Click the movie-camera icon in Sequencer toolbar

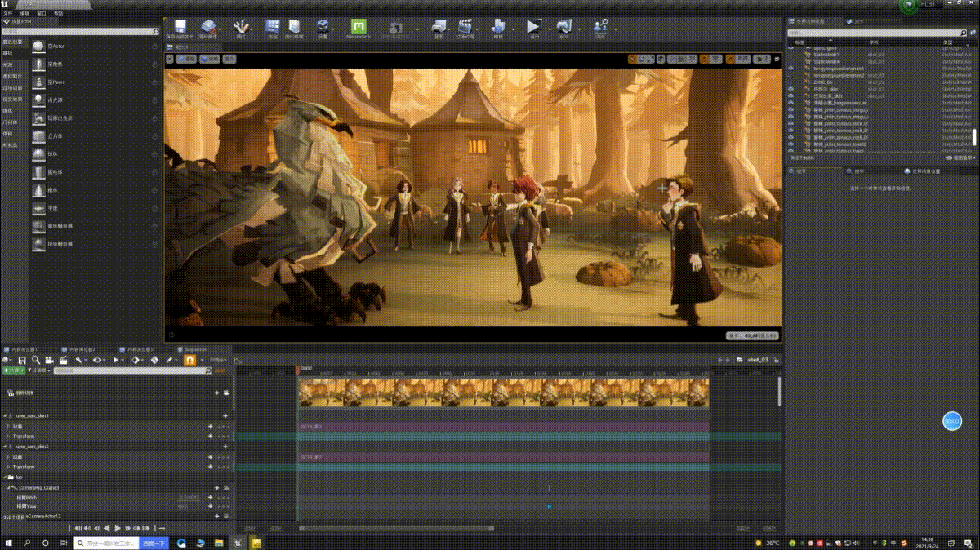(50, 360)
